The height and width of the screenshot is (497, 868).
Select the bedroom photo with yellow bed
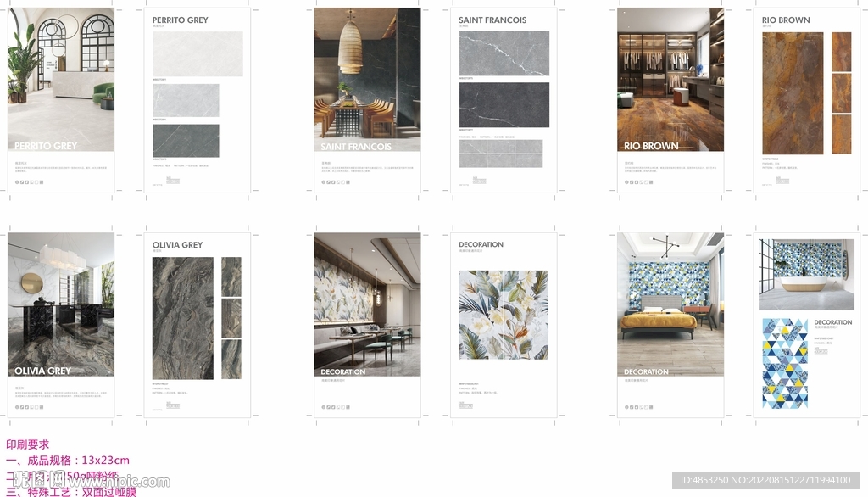[670, 304]
